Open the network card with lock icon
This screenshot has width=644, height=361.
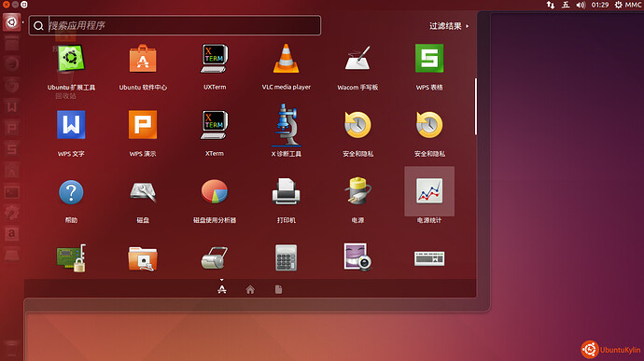pyautogui.click(x=71, y=258)
